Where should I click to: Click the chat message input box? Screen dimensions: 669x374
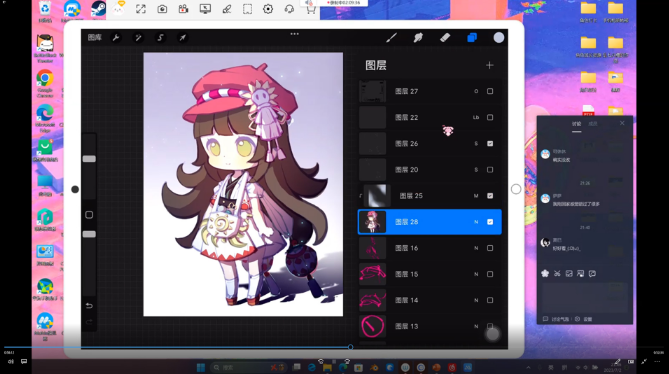coord(585,297)
